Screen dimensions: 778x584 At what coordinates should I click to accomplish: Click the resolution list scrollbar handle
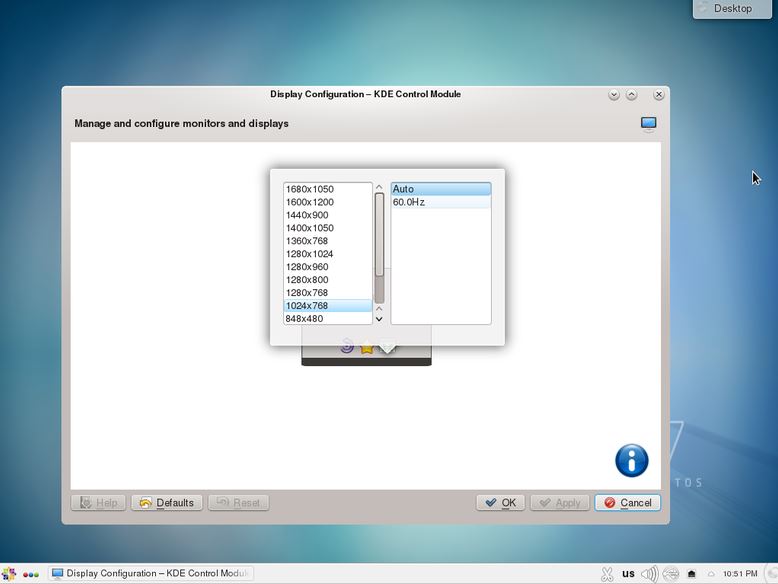point(379,234)
